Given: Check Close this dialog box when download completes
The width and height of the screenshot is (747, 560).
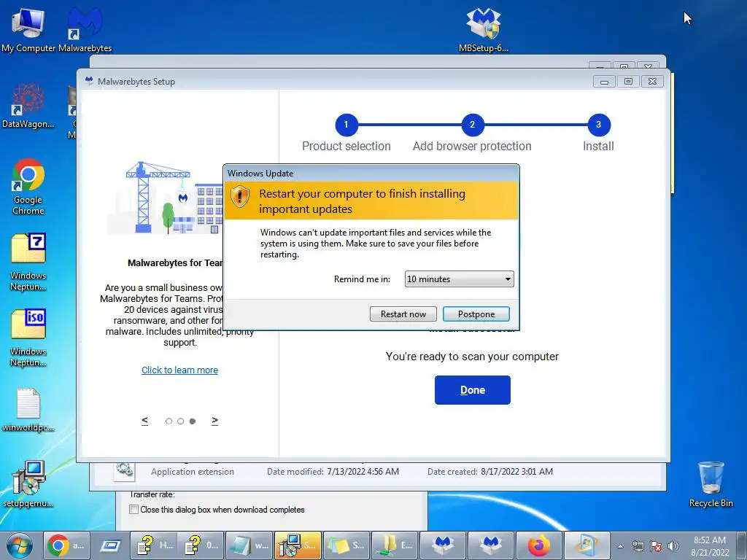Looking at the screenshot, I should click(x=134, y=510).
